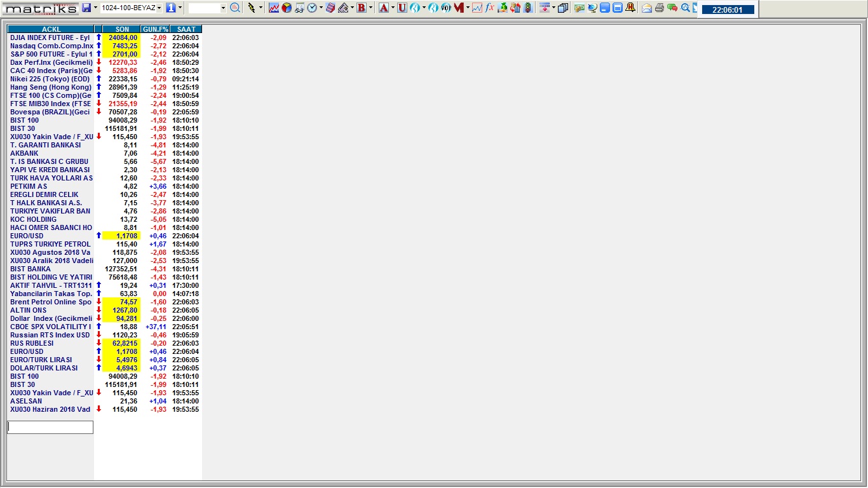Click the monitor with globe icon
Image resolution: width=868 pixels, height=488 pixels.
[592, 8]
